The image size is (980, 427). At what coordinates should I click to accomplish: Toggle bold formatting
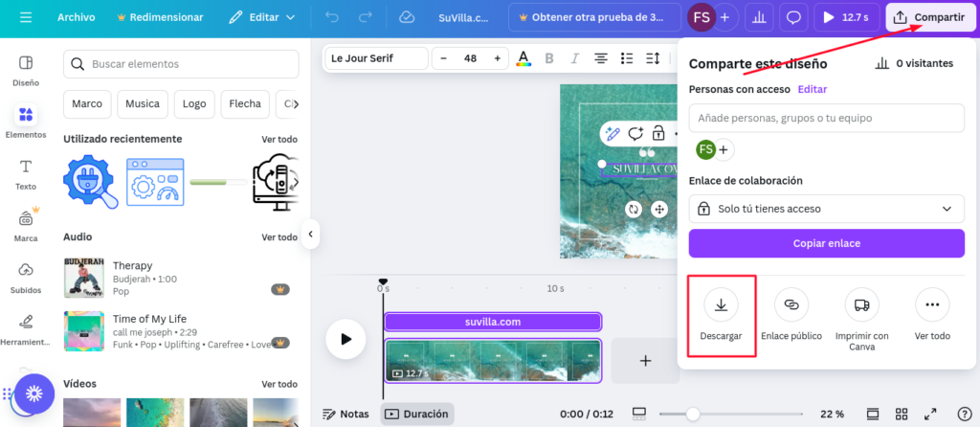tap(549, 58)
